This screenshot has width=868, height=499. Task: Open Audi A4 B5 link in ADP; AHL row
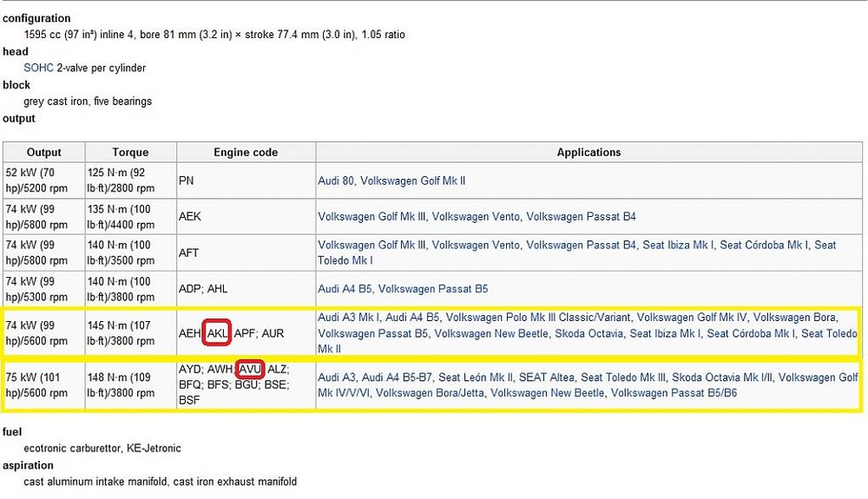(x=345, y=289)
